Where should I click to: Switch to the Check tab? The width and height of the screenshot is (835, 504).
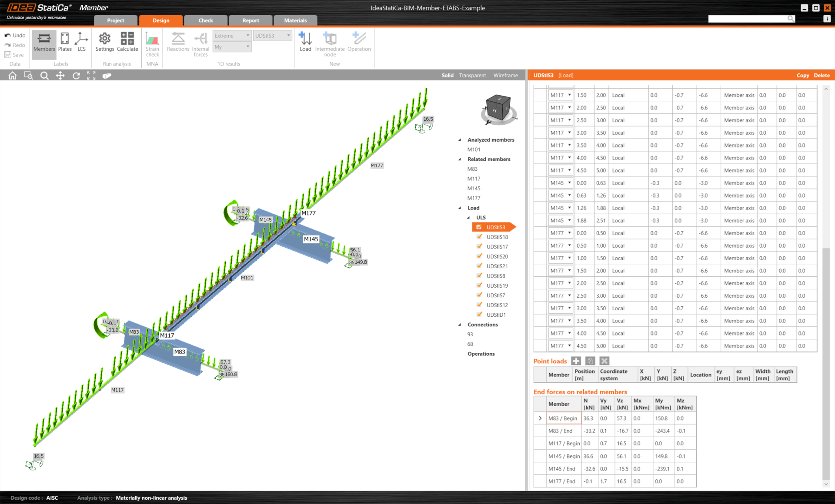pyautogui.click(x=205, y=20)
